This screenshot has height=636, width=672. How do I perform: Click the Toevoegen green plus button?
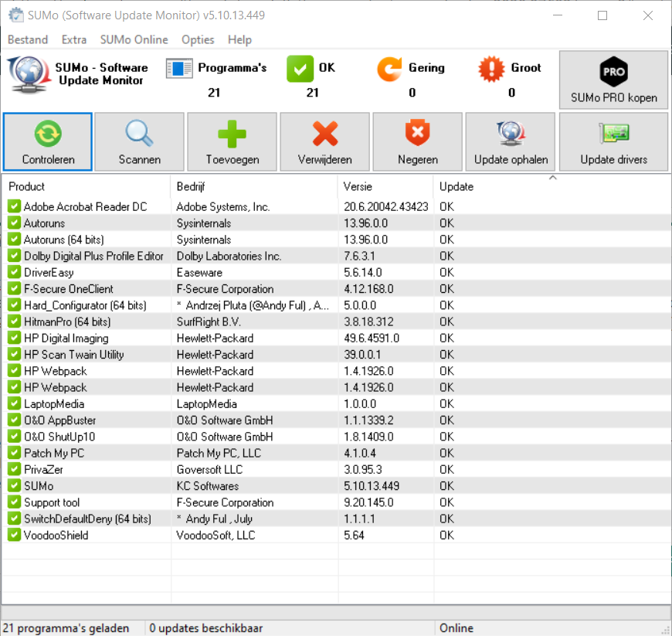point(232,141)
